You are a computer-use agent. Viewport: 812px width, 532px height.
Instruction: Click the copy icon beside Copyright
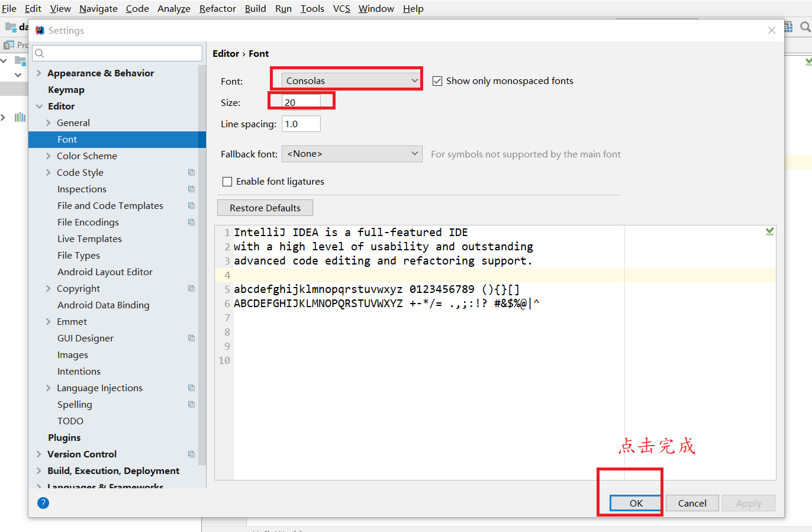191,289
